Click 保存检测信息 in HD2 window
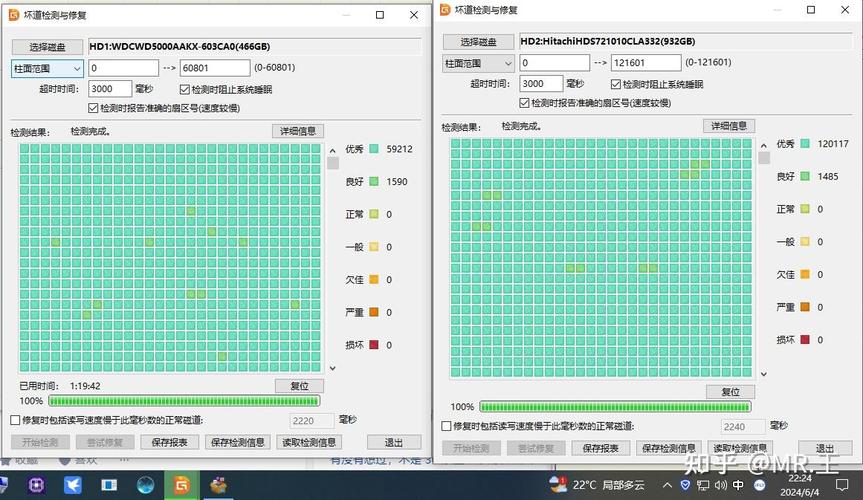The width and height of the screenshot is (863, 500). coord(669,448)
